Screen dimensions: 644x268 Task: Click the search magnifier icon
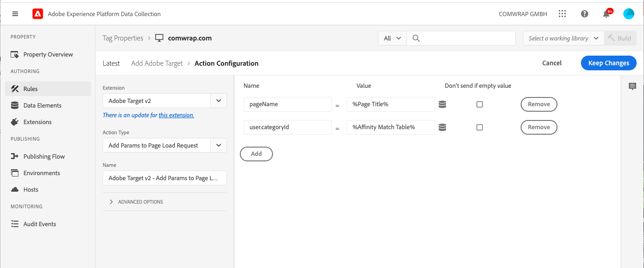click(x=416, y=38)
